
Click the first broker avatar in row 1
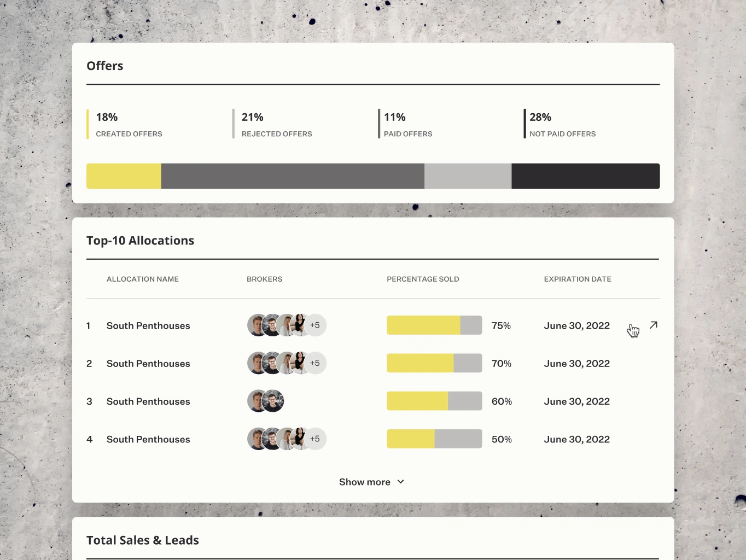[257, 325]
